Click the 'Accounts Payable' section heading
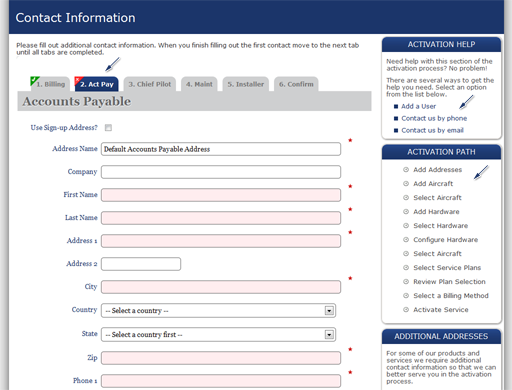This screenshot has height=390, width=512. pyautogui.click(x=77, y=101)
